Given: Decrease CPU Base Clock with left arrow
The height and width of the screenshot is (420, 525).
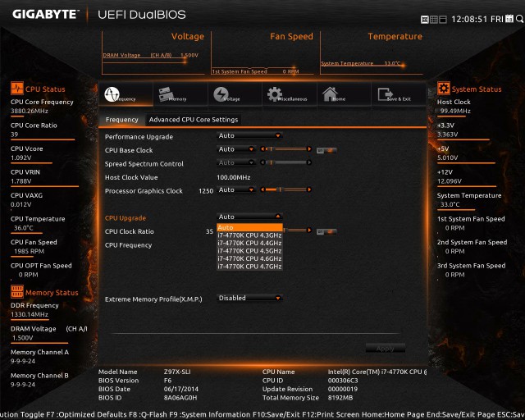Looking at the screenshot, I should [262, 149].
